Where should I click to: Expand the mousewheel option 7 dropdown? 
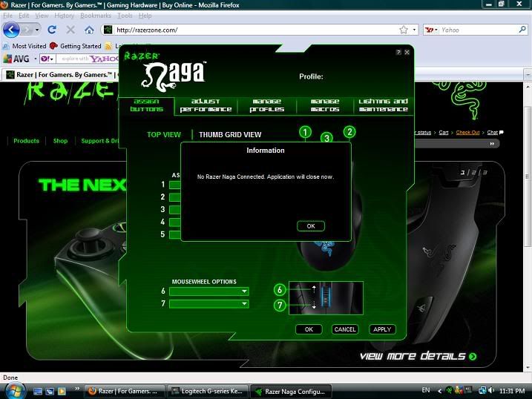coord(244,304)
